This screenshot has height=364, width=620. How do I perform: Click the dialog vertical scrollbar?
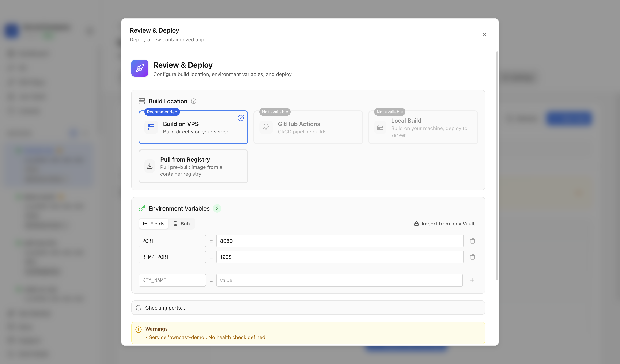(x=497, y=165)
